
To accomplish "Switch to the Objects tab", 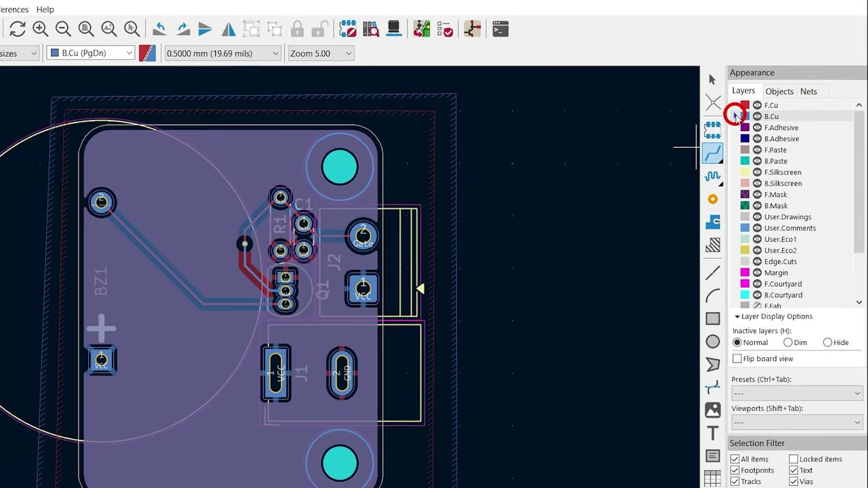I will [x=779, y=91].
